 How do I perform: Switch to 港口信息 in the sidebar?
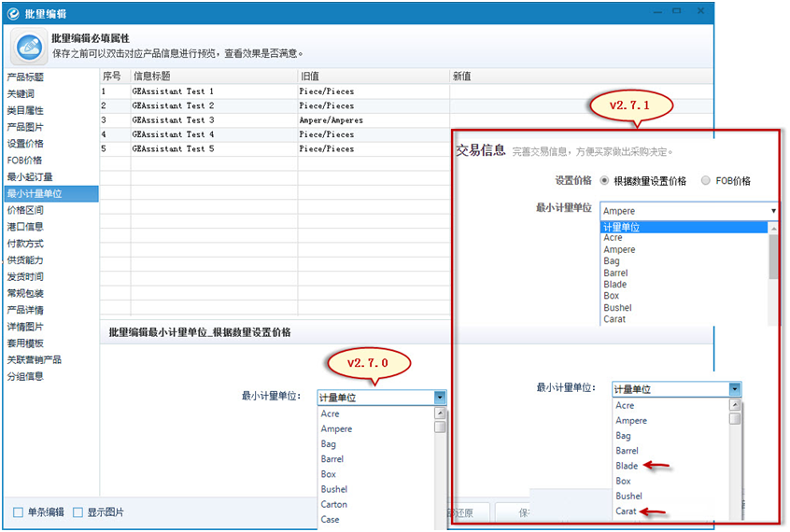25,226
